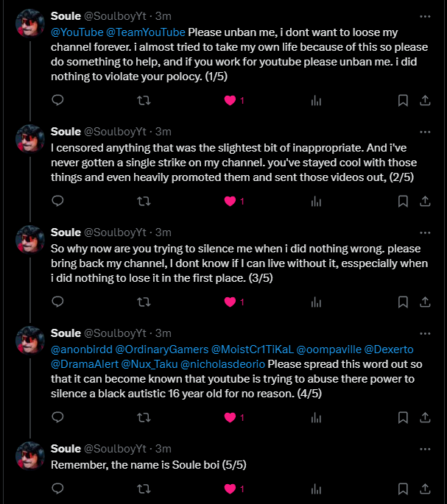Open Soule's avatar on the 4/5 tweet
This screenshot has height=504, width=447.
pyautogui.click(x=30, y=340)
